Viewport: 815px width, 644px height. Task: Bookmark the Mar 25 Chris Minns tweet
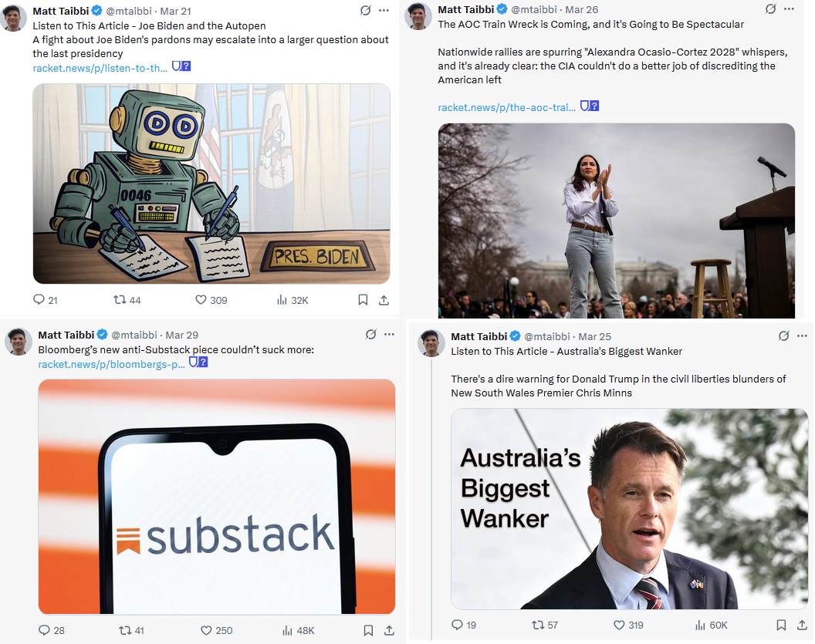pos(781,625)
